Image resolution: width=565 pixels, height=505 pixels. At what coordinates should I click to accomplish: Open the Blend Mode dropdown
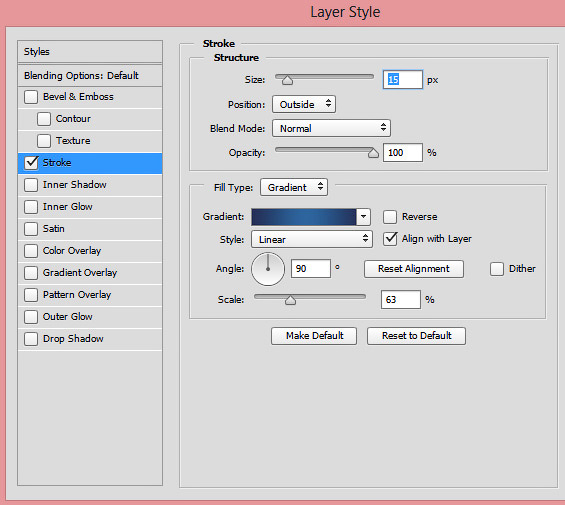coord(331,128)
